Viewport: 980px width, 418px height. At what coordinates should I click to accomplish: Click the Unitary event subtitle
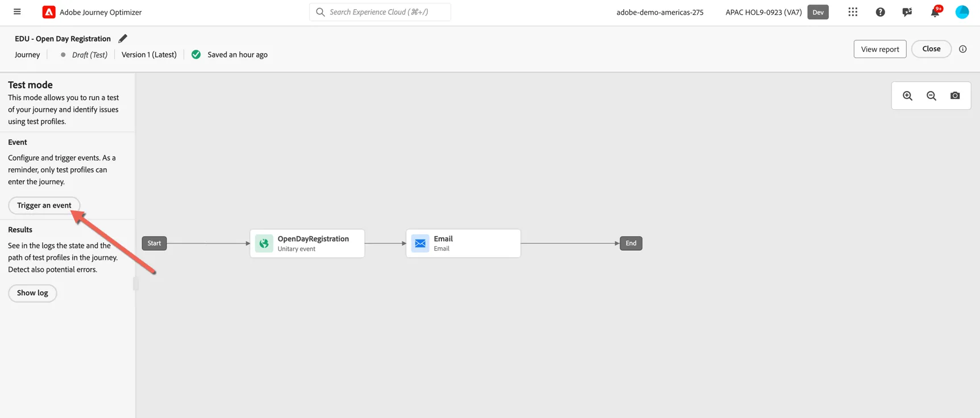(297, 249)
